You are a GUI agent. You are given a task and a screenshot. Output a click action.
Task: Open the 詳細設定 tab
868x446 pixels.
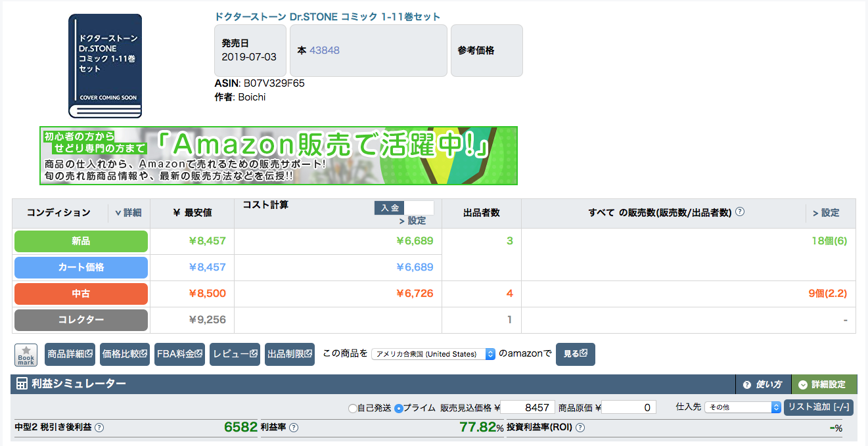[823, 384]
